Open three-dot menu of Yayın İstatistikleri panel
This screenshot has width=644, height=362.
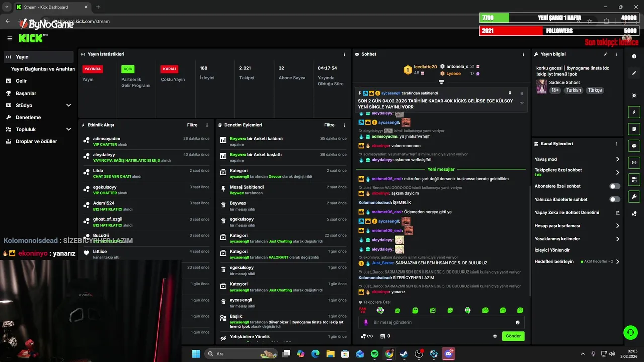(x=344, y=54)
